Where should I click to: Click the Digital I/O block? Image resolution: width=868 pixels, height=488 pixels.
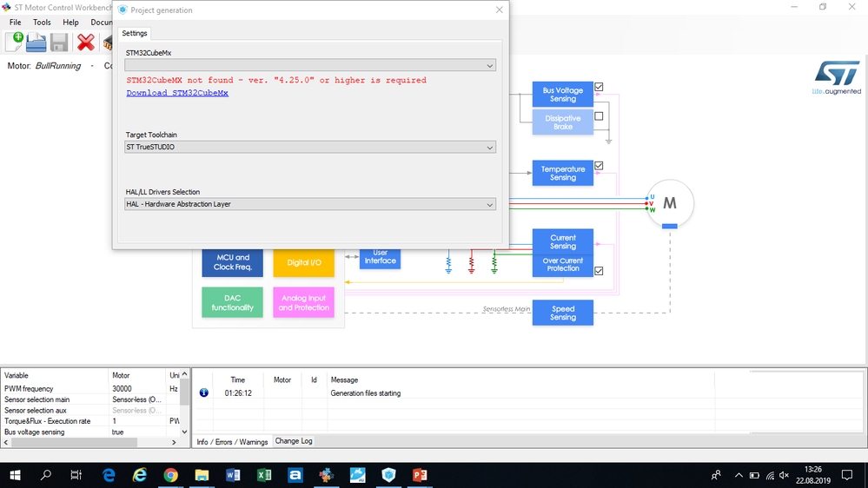pyautogui.click(x=303, y=262)
